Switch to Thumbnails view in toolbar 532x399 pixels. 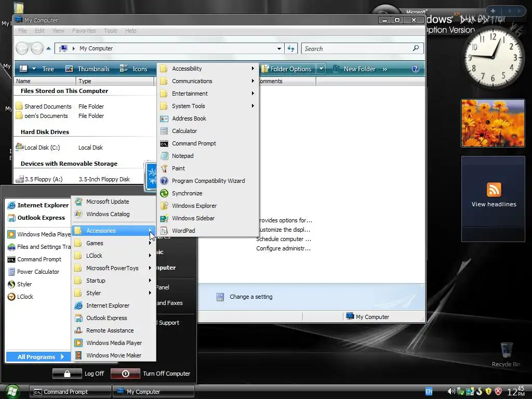tap(87, 69)
